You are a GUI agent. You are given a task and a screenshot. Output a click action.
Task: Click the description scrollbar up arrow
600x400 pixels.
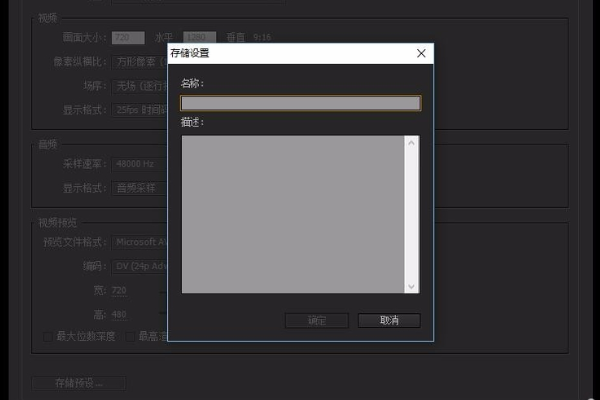[x=411, y=143]
